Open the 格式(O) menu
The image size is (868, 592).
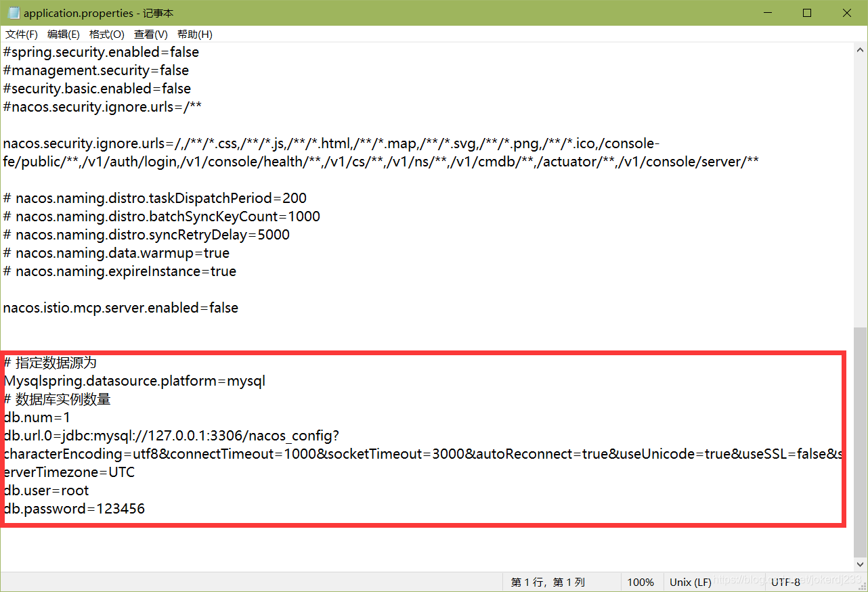107,35
